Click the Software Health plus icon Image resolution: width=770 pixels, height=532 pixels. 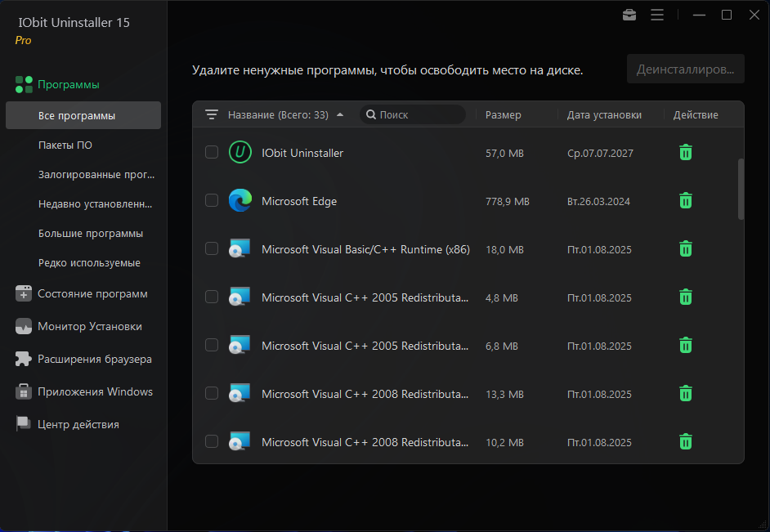24,293
